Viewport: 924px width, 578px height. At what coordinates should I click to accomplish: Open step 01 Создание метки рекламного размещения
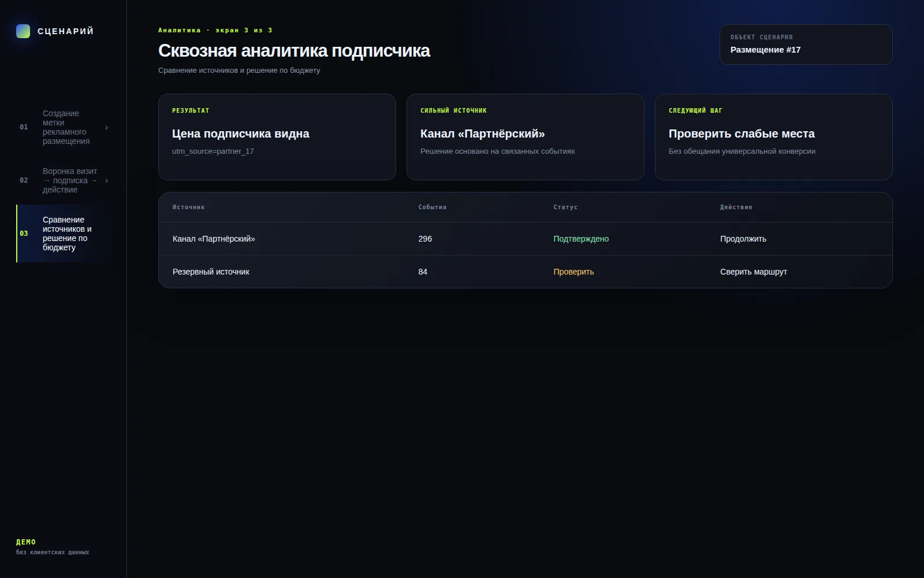[x=64, y=127]
